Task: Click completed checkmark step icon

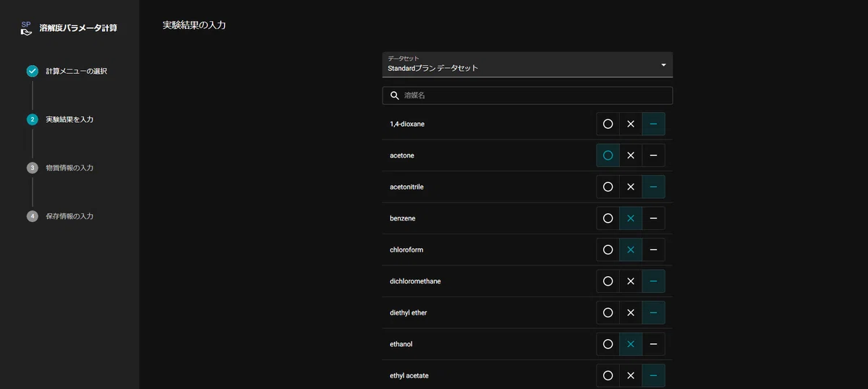Action: (33, 71)
